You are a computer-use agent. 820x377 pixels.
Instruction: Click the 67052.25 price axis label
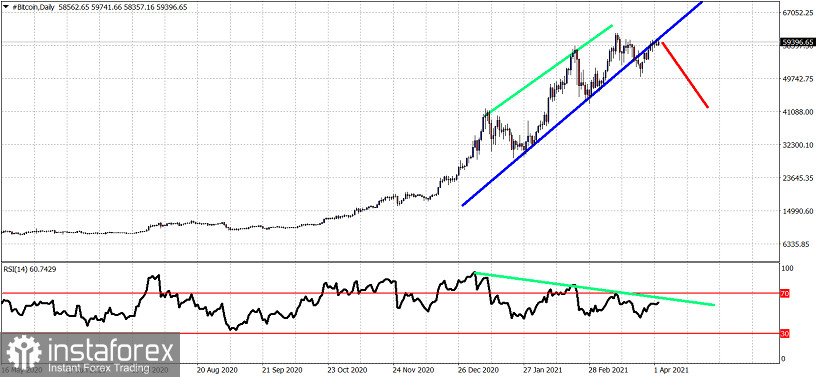point(798,13)
